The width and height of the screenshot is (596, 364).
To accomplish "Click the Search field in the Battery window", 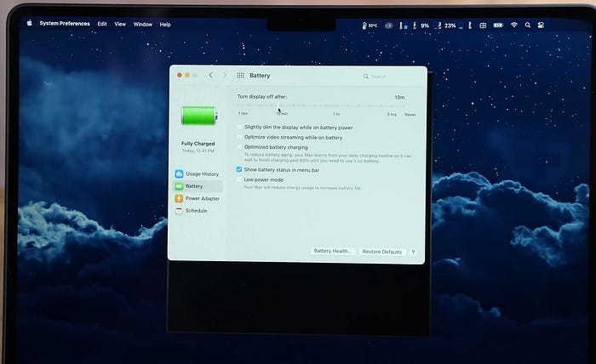I will pyautogui.click(x=390, y=77).
